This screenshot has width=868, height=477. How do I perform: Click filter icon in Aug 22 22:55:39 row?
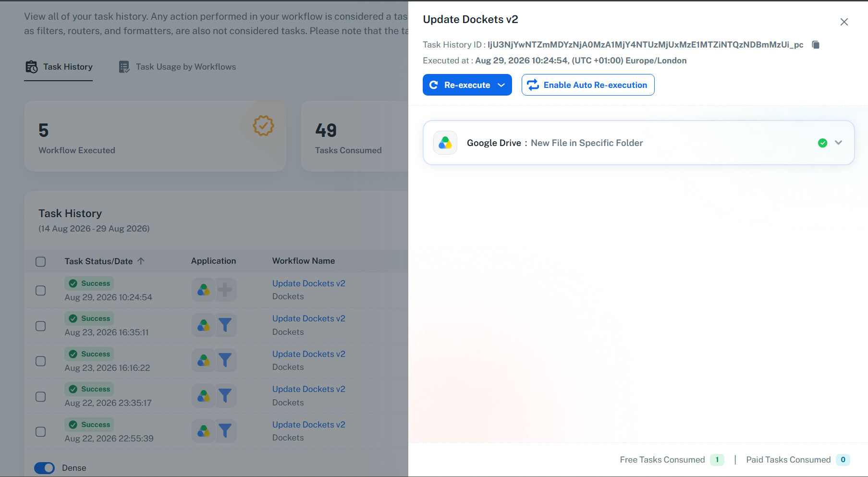[225, 431]
